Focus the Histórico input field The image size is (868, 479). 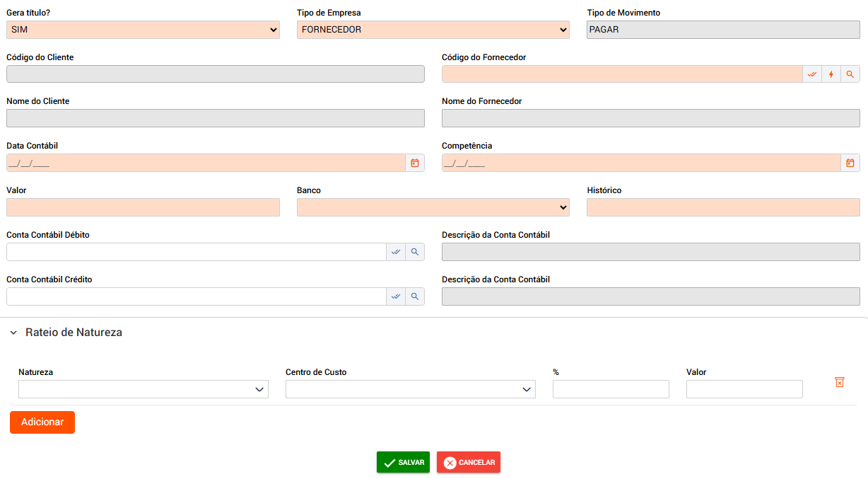[x=722, y=208]
